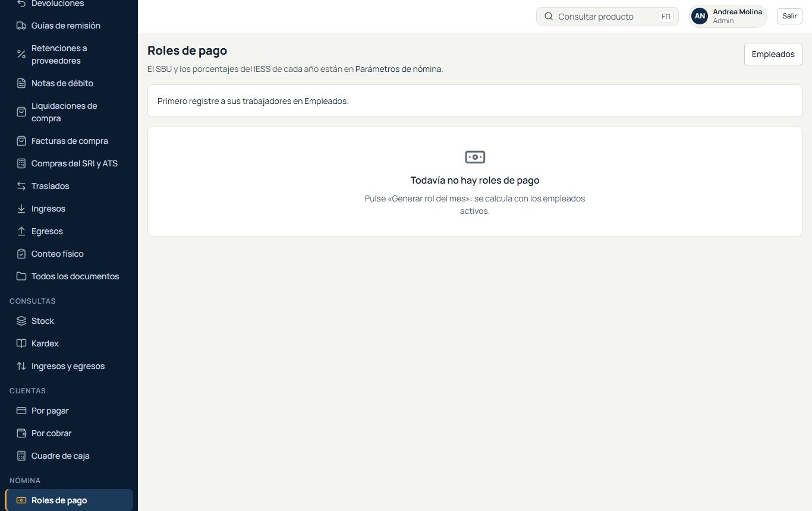The height and width of the screenshot is (511, 812).
Task: Click the percent icon for Retenciones a proveedores
Action: coord(21,54)
